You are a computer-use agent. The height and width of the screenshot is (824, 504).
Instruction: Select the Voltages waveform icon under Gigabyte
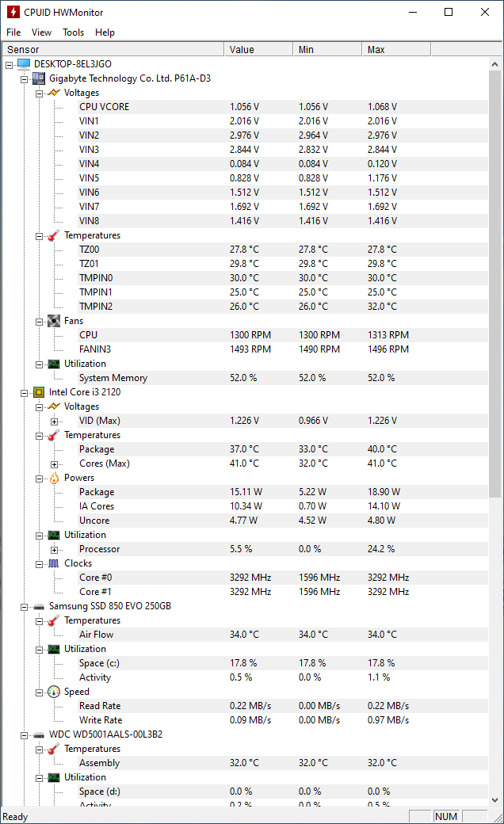pos(53,93)
